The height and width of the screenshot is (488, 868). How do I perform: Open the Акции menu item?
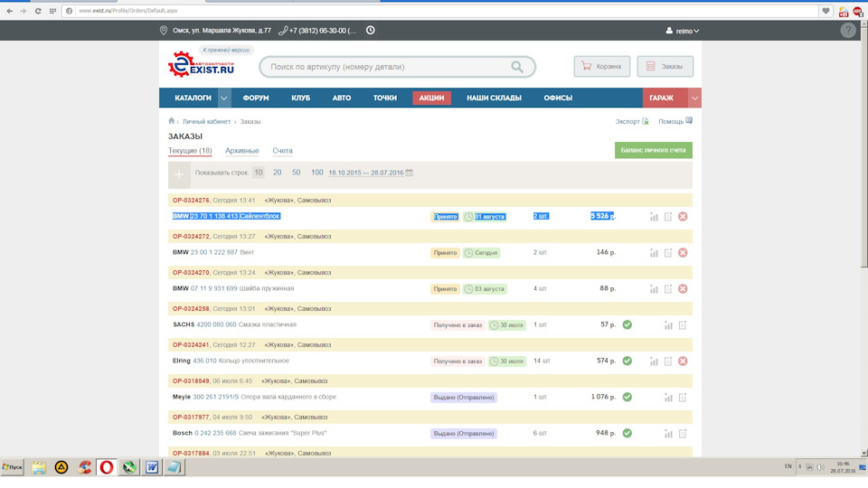(x=432, y=98)
